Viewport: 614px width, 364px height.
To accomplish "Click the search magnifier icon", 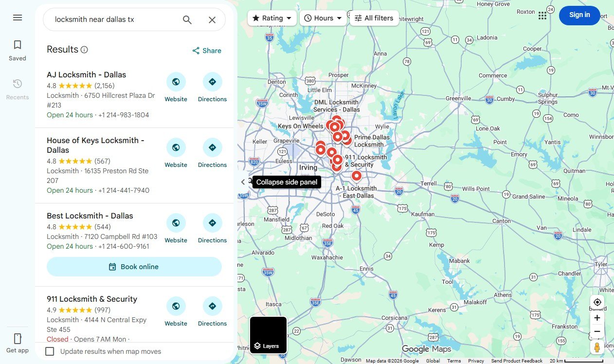I will click(x=187, y=20).
